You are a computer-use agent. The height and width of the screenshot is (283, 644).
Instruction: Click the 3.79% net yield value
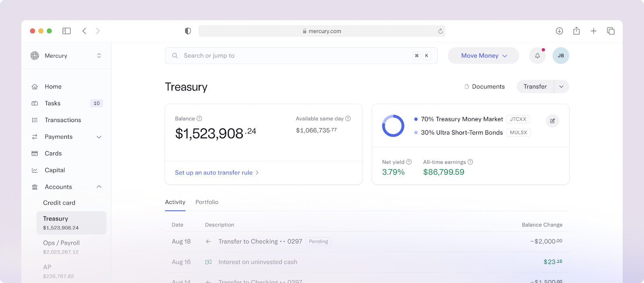point(393,172)
